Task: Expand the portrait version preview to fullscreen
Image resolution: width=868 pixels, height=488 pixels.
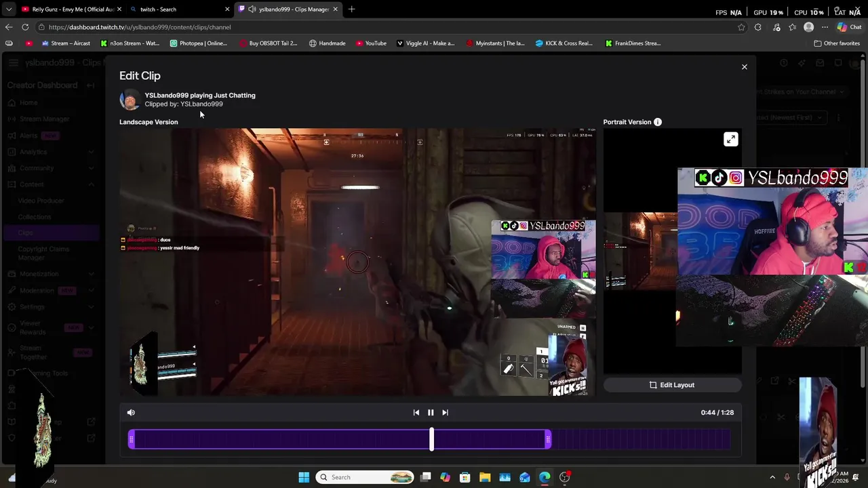Action: coord(730,140)
